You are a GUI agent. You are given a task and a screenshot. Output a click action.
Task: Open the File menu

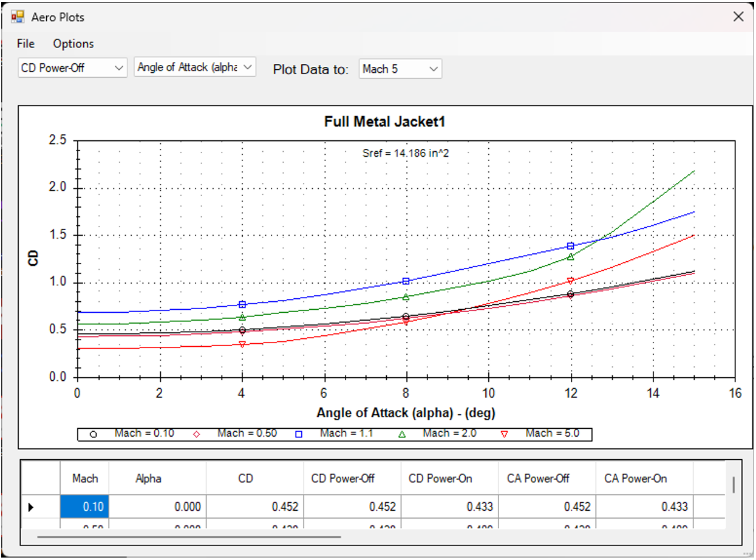pos(26,44)
